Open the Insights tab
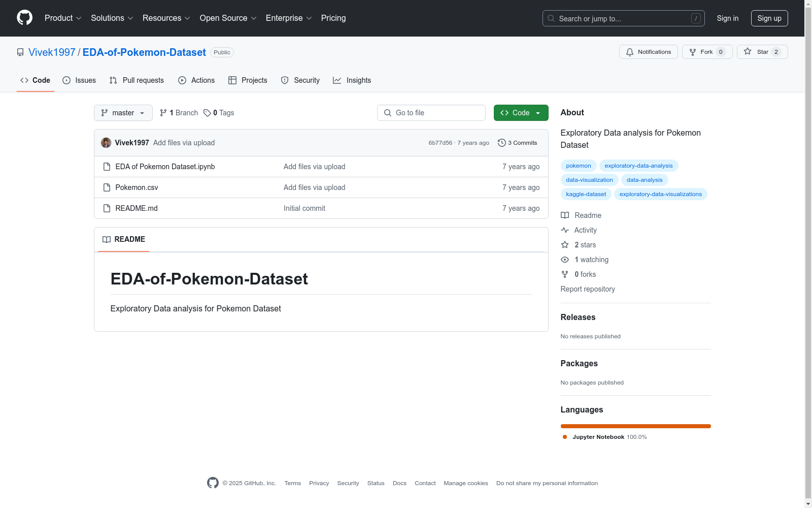812x508 pixels. [352, 80]
